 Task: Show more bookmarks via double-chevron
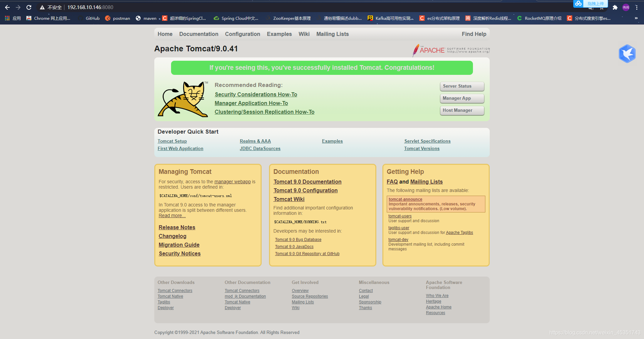tap(636, 18)
